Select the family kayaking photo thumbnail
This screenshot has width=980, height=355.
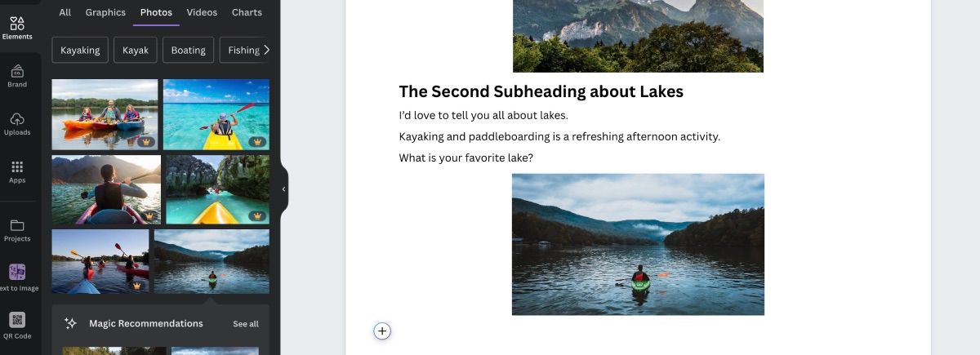tap(105, 114)
